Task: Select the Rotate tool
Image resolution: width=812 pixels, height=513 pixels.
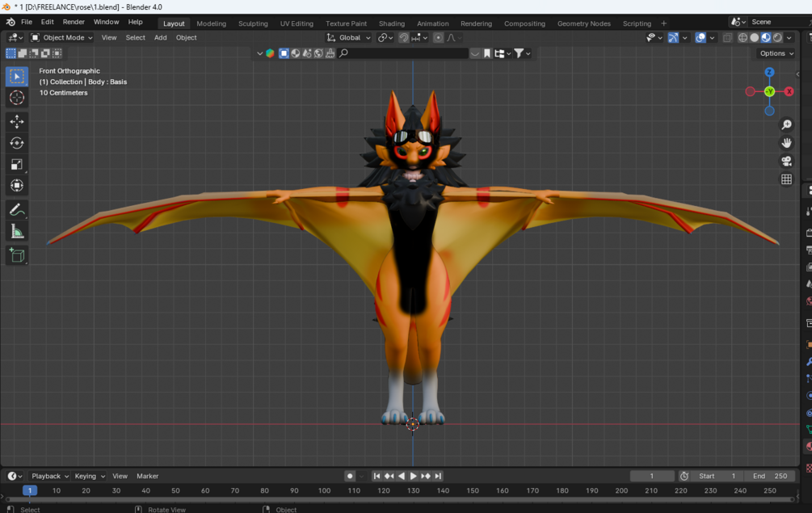Action: click(x=17, y=143)
